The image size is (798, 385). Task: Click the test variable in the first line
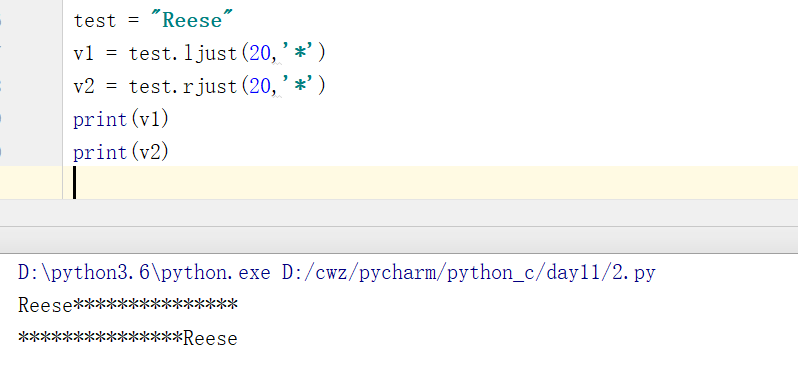coord(95,20)
